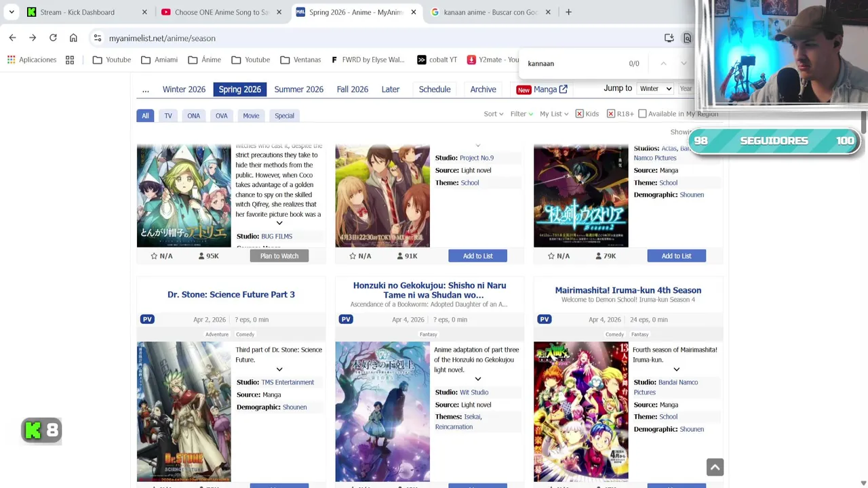Open the Dr. Stone: Science Future Part 3 title
The image size is (868, 488).
231,294
